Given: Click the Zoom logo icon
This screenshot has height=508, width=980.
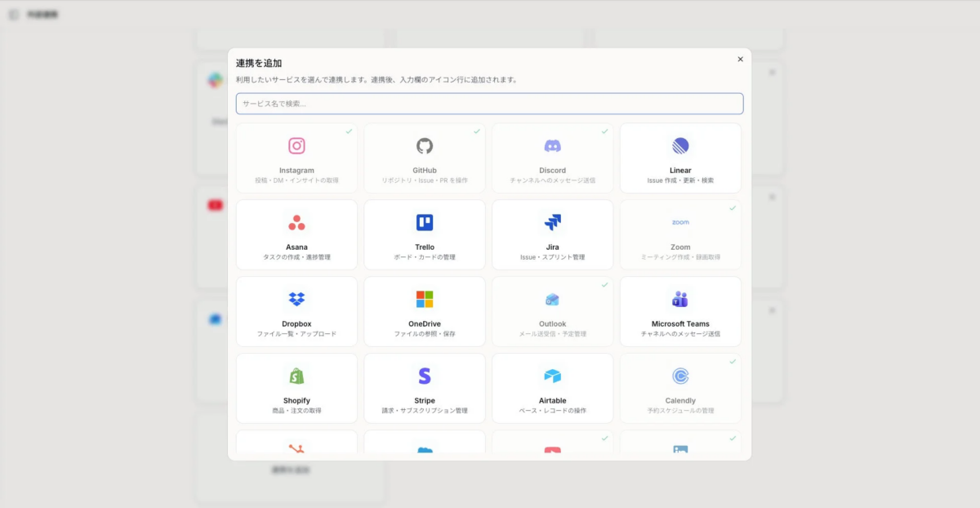Looking at the screenshot, I should point(680,222).
